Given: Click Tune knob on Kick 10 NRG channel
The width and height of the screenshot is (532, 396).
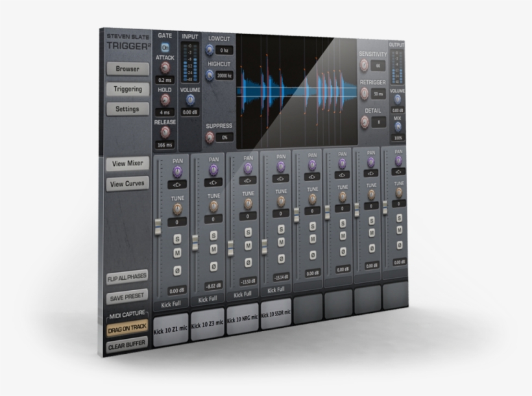Looking at the screenshot, I should coord(248,204).
